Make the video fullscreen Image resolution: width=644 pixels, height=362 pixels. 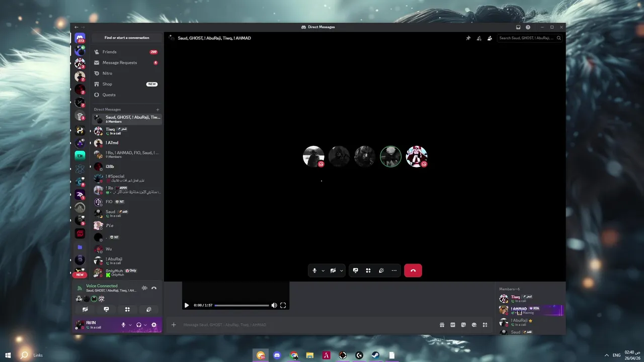click(x=283, y=305)
